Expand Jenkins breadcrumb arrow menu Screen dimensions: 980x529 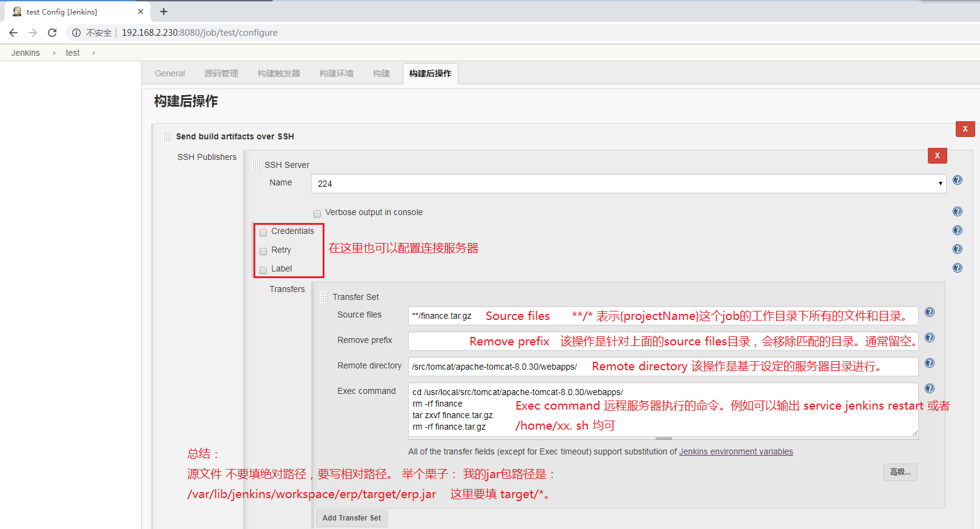pos(54,53)
